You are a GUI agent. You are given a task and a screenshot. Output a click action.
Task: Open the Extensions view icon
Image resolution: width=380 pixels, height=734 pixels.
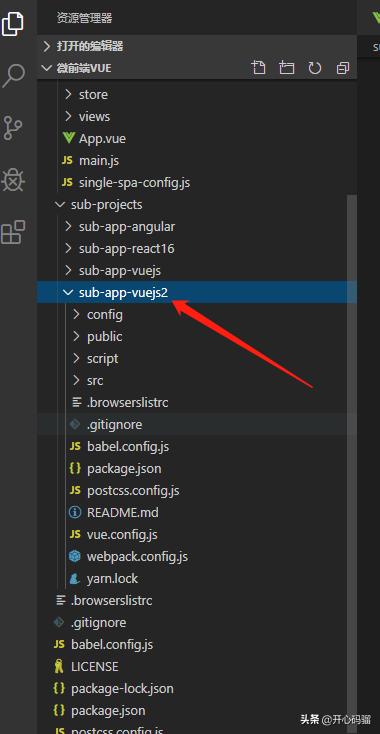[13, 232]
